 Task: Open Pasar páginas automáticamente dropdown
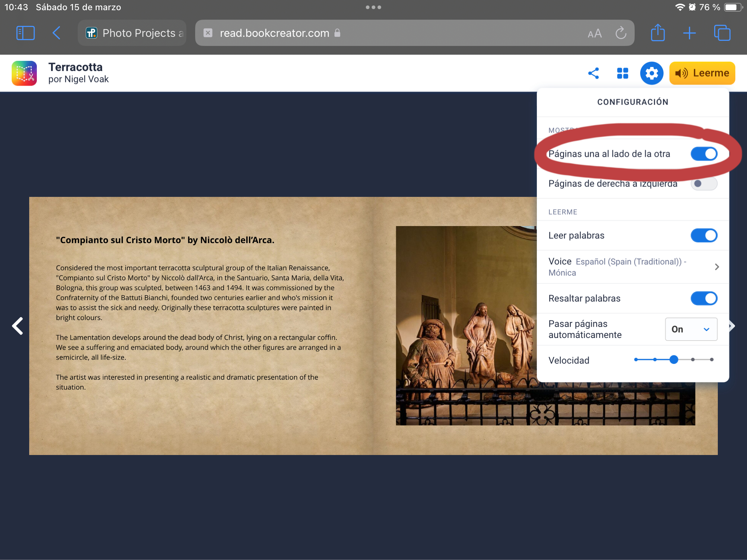pos(691,329)
